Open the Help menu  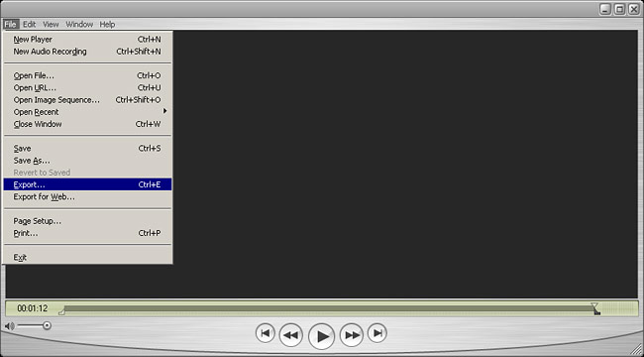[107, 24]
